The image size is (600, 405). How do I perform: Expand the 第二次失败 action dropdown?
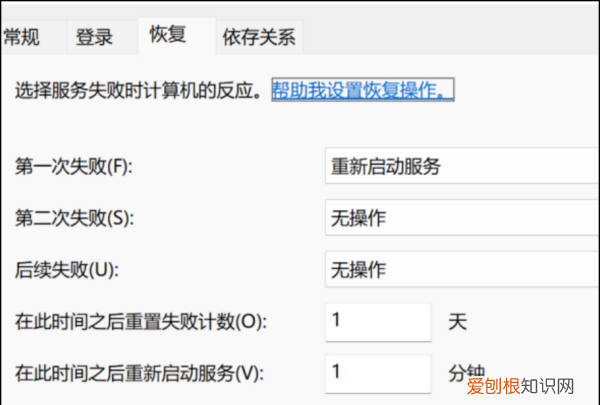point(462,218)
